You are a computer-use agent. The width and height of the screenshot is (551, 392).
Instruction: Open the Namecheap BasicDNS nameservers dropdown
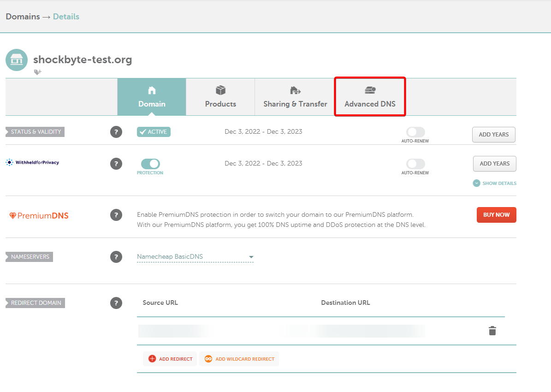[x=195, y=256]
